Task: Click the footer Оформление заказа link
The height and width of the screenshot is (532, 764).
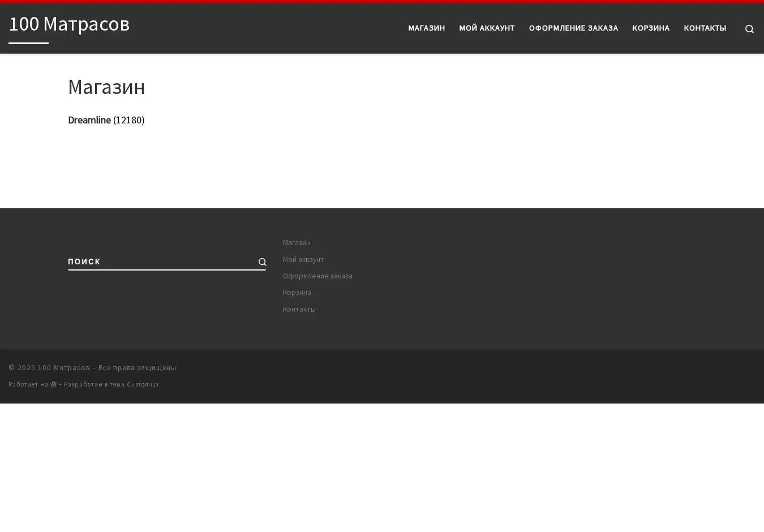Action: coord(317,276)
